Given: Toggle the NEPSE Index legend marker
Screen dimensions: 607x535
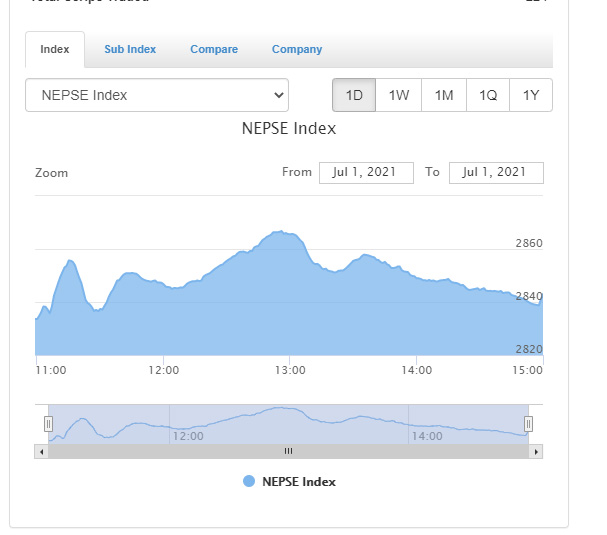Looking at the screenshot, I should 249,481.
